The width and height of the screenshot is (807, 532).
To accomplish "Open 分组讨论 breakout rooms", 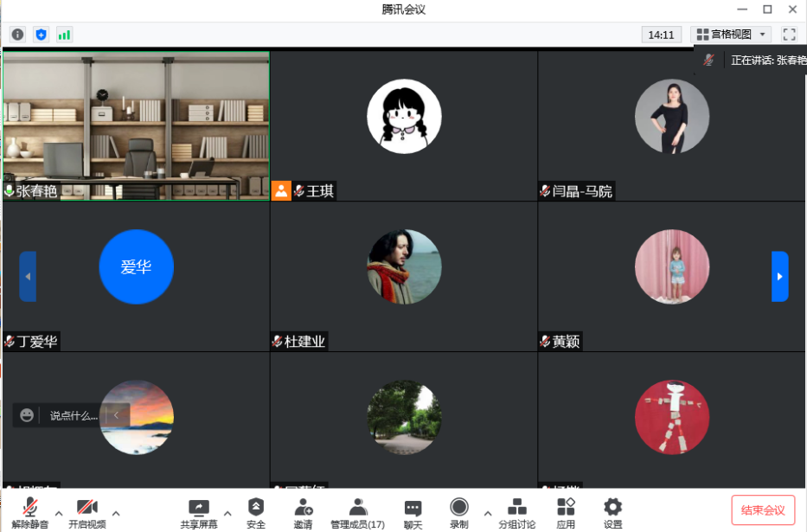I will (x=516, y=512).
